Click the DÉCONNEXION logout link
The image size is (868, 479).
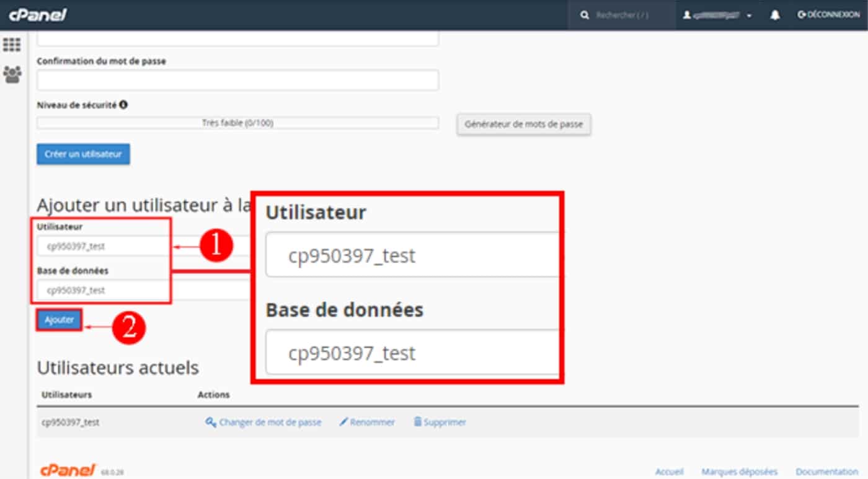click(828, 15)
